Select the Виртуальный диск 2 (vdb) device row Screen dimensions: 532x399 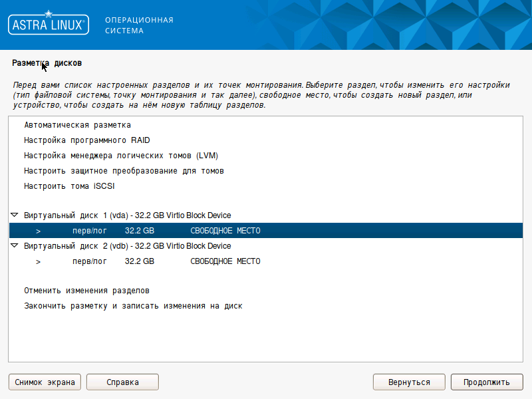click(x=127, y=246)
